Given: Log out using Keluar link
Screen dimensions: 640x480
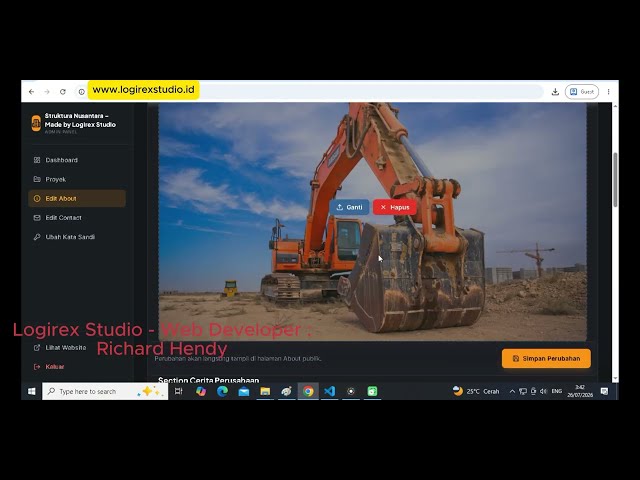Looking at the screenshot, I should 49,367.
